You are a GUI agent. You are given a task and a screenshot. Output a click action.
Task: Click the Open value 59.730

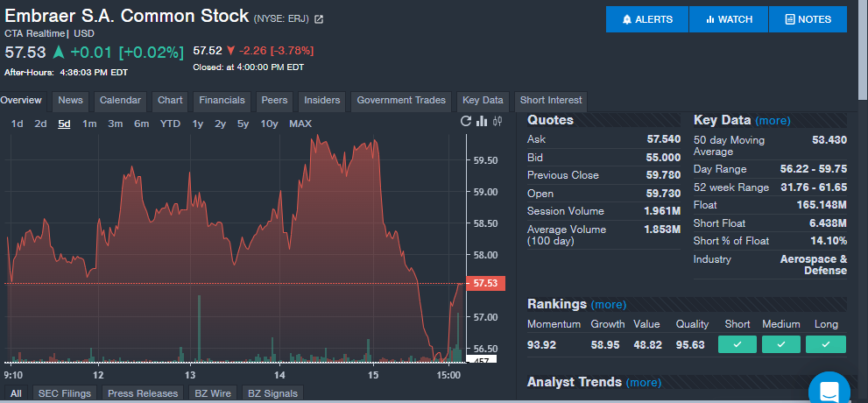(x=664, y=194)
